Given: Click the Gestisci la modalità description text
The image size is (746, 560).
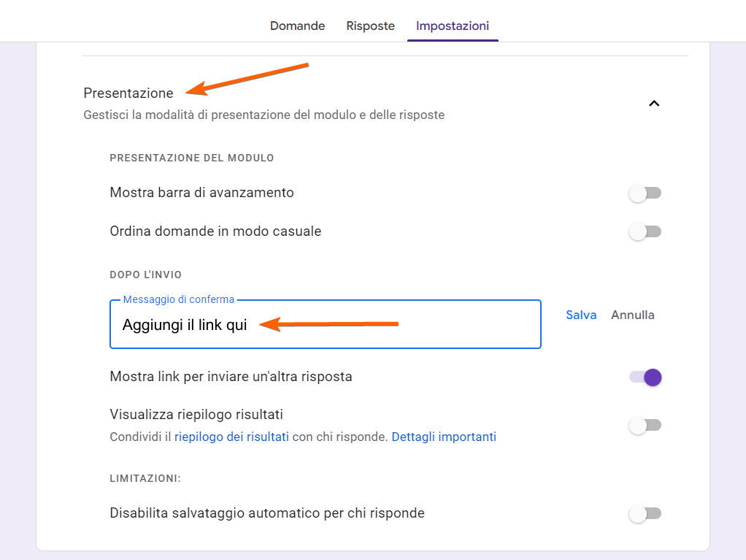Looking at the screenshot, I should pyautogui.click(x=264, y=115).
